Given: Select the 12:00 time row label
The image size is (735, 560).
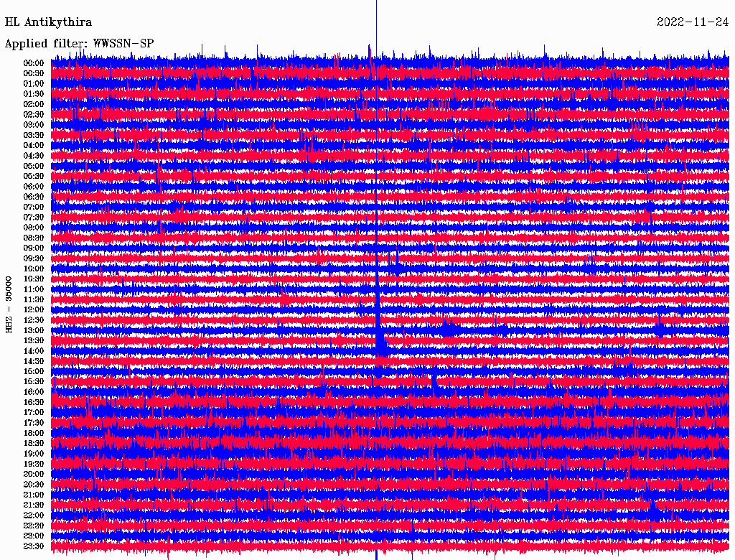Looking at the screenshot, I should [33, 309].
